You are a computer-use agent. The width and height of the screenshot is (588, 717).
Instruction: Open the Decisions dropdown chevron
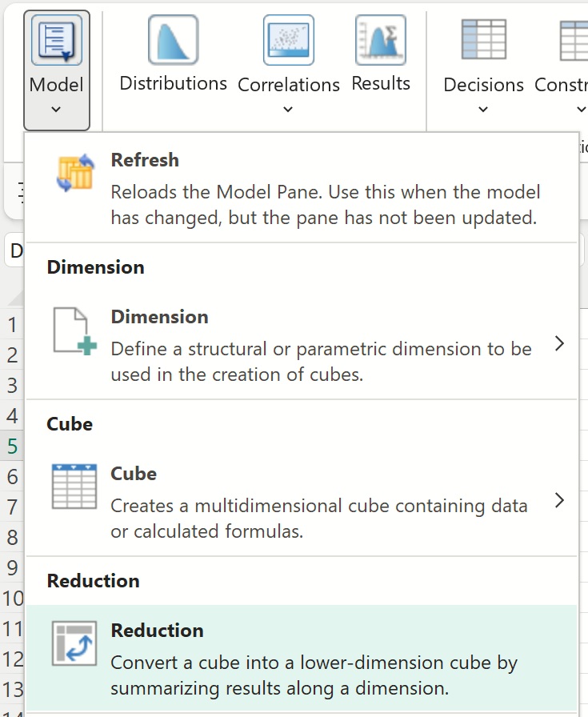coord(483,110)
